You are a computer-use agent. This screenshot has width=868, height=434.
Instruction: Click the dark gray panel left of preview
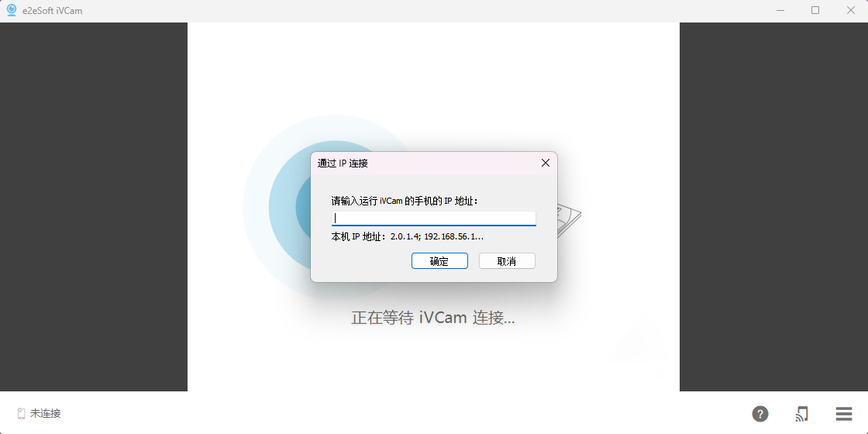94,206
